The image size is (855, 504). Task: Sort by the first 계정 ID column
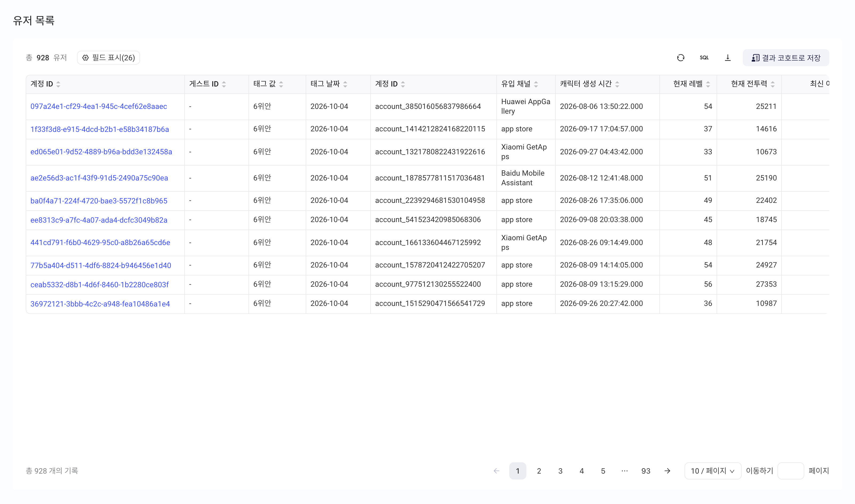pos(58,84)
